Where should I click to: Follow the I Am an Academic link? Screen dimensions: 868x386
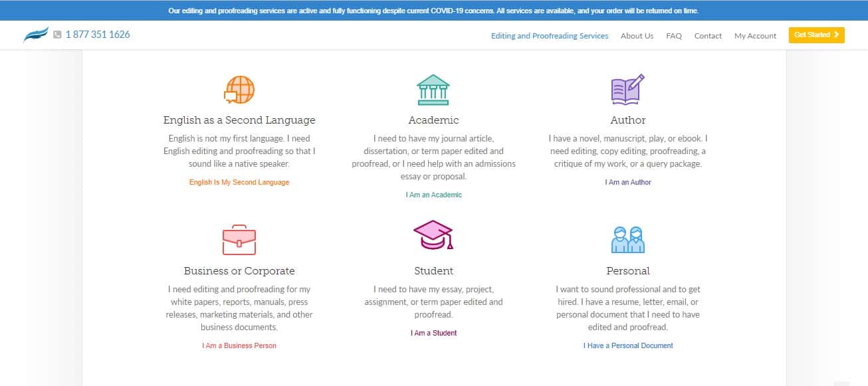[x=433, y=195]
